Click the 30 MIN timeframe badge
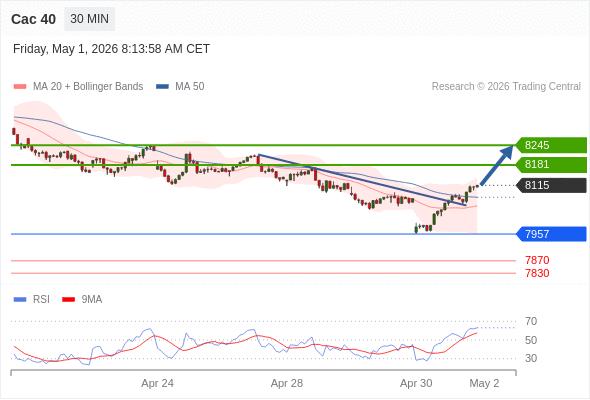 [90, 19]
